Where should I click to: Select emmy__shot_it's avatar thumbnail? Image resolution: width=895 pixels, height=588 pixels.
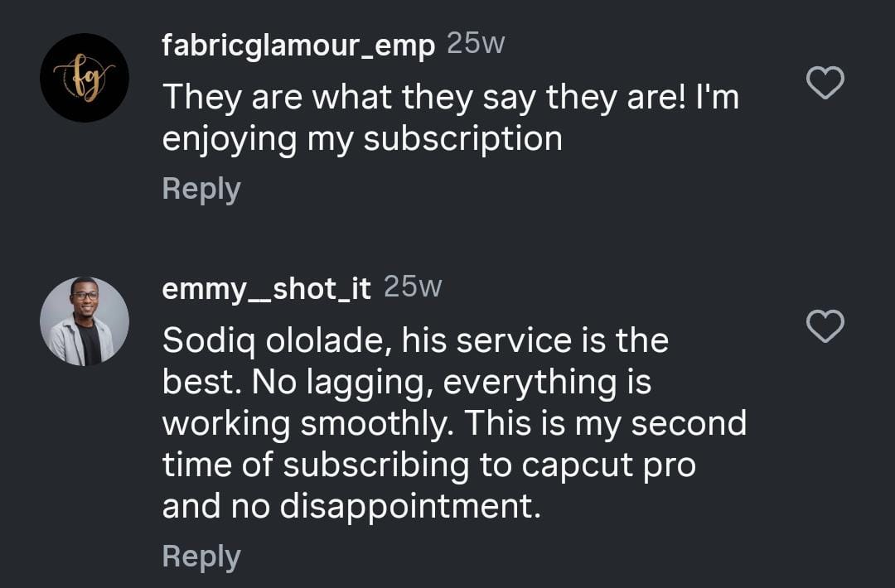click(85, 321)
